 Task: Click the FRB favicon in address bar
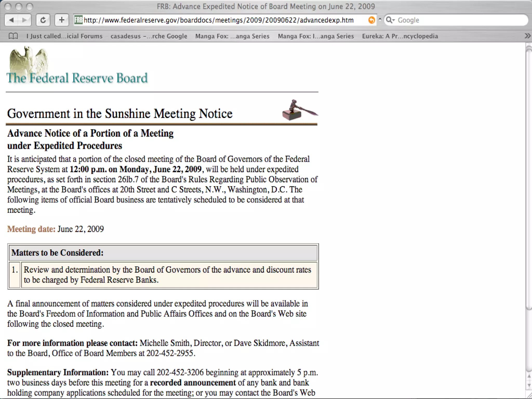(x=78, y=20)
